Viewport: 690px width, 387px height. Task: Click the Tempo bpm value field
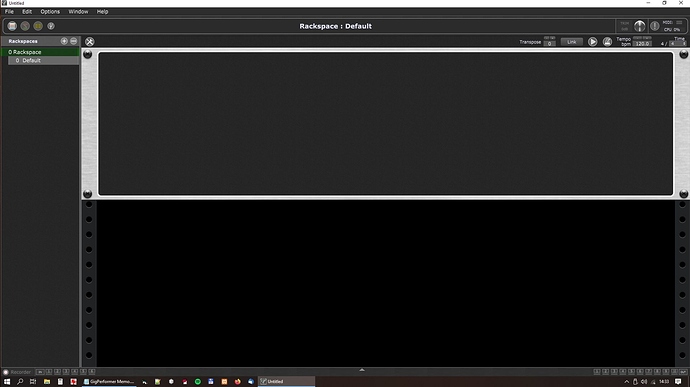(x=642, y=44)
